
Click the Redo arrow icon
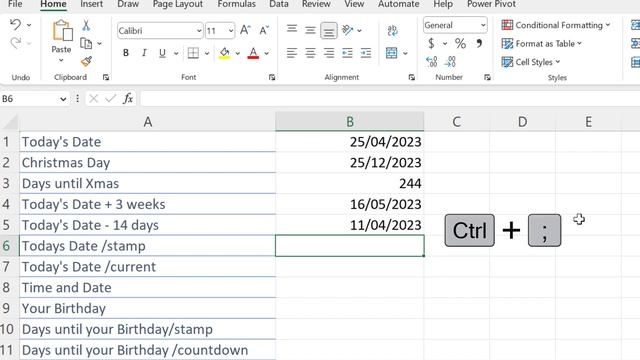pyautogui.click(x=16, y=43)
